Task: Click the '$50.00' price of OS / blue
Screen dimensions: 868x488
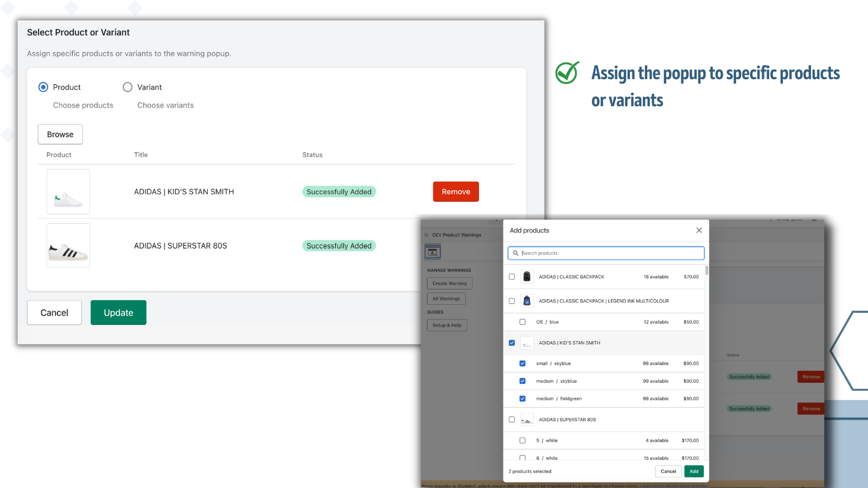Action: click(x=691, y=322)
